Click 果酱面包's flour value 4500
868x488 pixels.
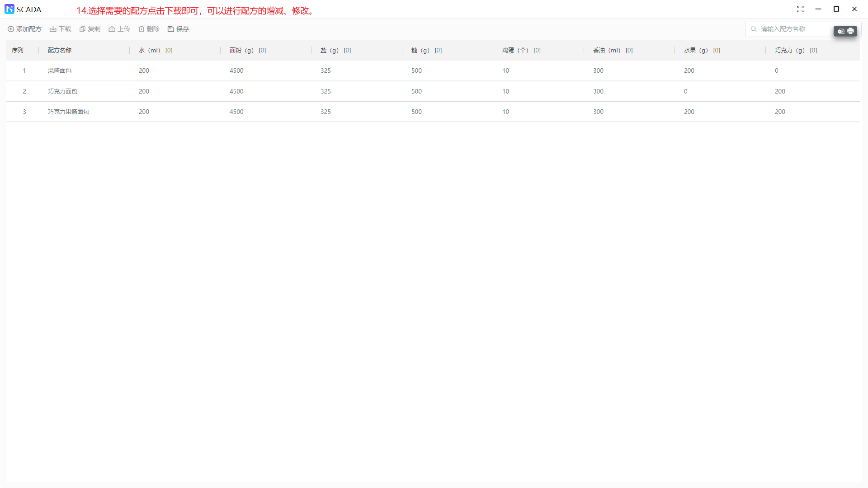(x=236, y=70)
